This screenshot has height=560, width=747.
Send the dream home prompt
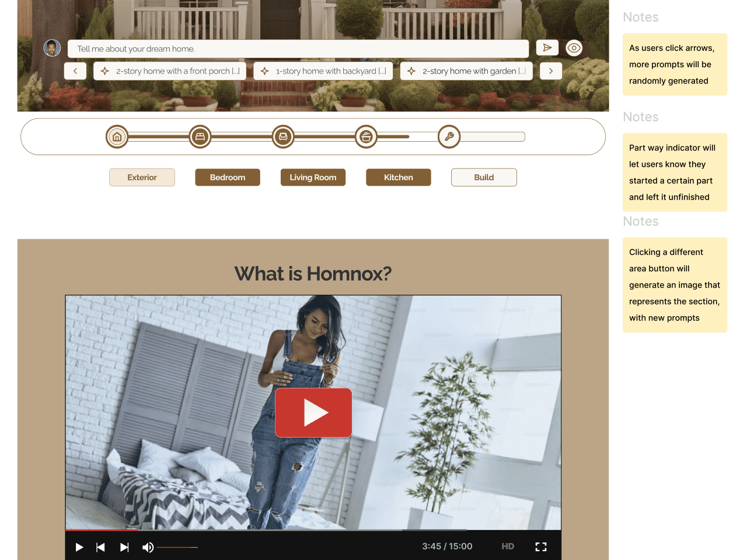point(547,48)
